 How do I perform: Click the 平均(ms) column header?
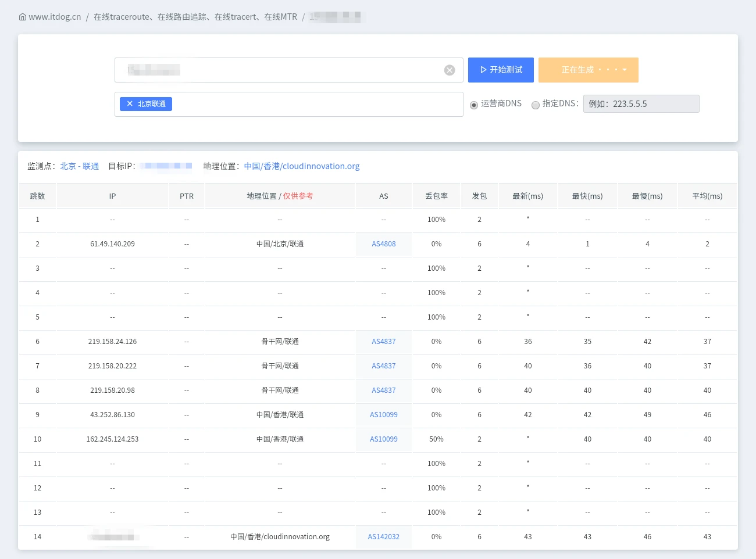click(x=707, y=196)
